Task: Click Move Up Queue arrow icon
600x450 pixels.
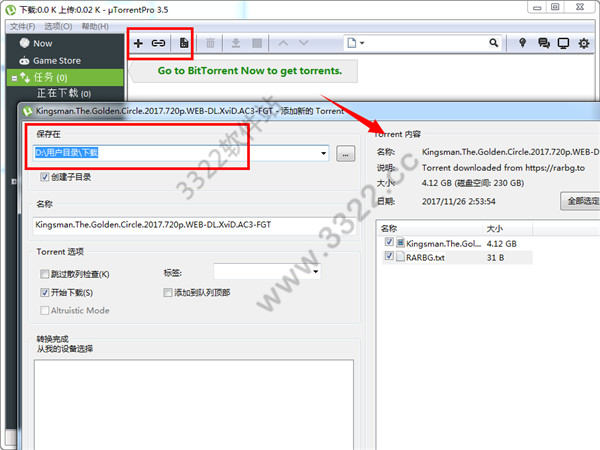Action: (283, 43)
